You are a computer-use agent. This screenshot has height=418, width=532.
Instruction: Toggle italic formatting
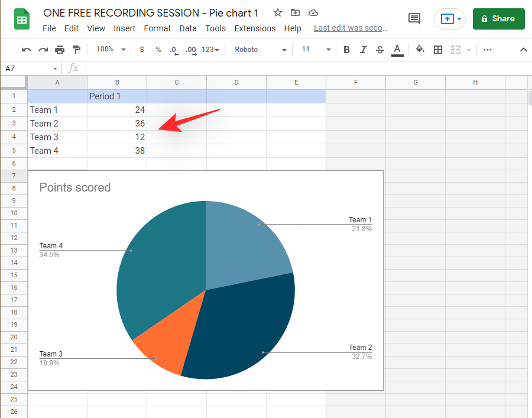pos(364,50)
